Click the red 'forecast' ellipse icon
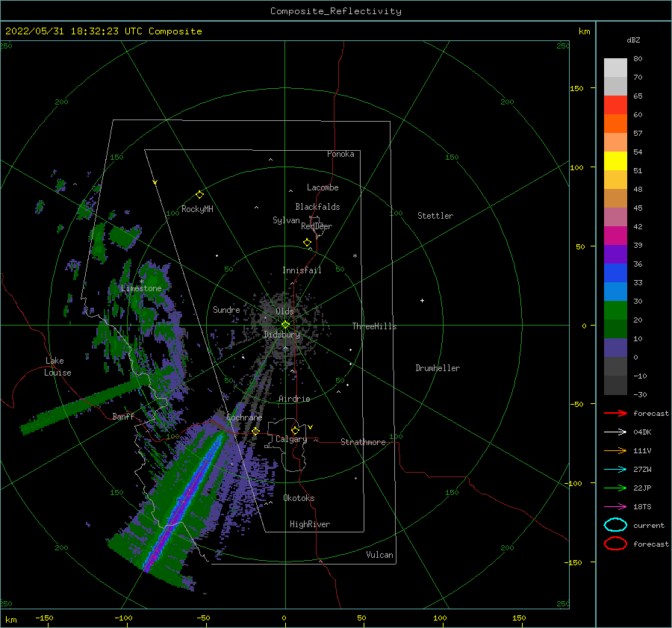Screen dimensions: 672x628 point(615,544)
